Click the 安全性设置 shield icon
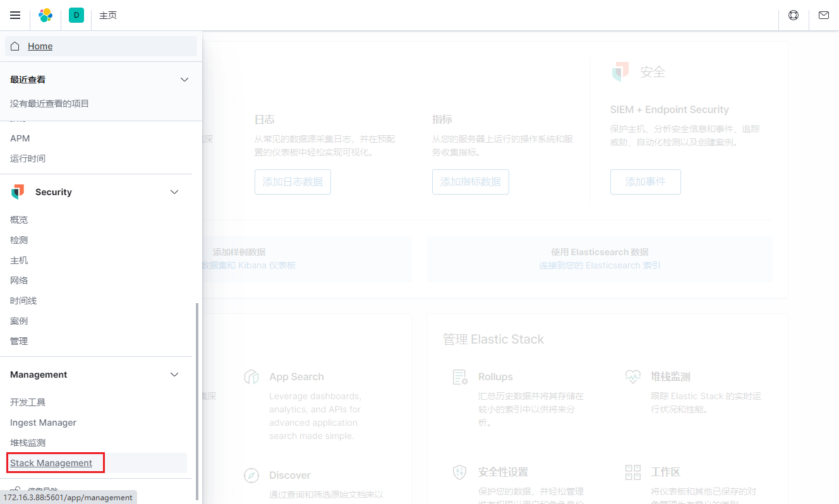The width and height of the screenshot is (839, 504). point(460,472)
